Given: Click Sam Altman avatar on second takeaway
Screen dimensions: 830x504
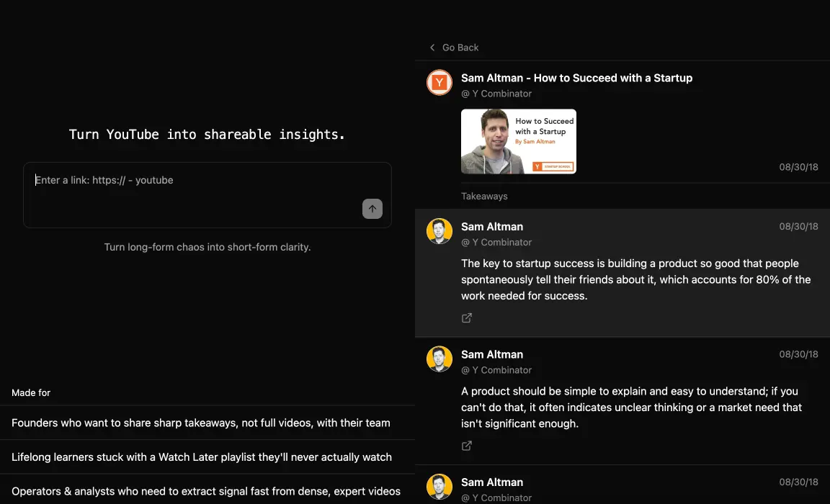Looking at the screenshot, I should (x=439, y=359).
